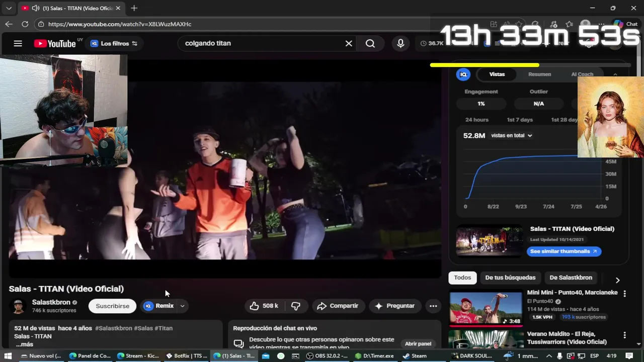The width and height of the screenshot is (644, 362).
Task: Click See similar thumbnails
Action: (x=564, y=251)
